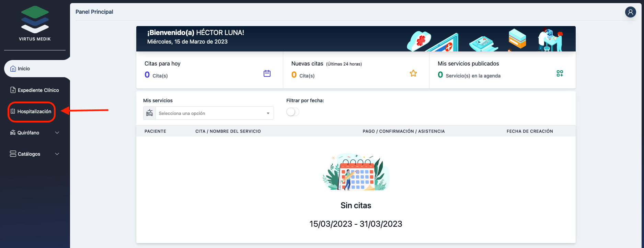Select Inicio in the sidebar
The image size is (644, 248).
[x=24, y=69]
